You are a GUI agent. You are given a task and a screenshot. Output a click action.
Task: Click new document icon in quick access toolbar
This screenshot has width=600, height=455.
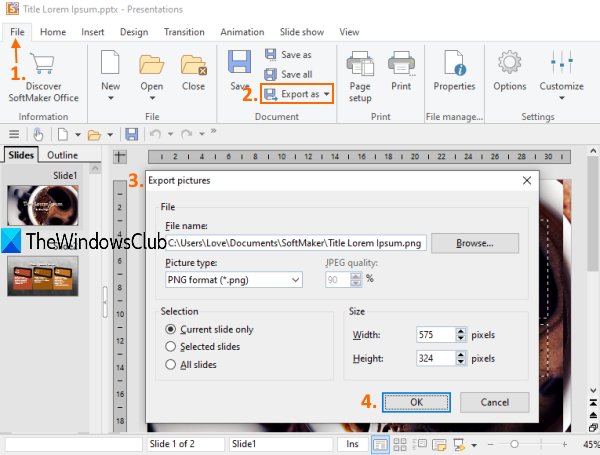coord(62,134)
